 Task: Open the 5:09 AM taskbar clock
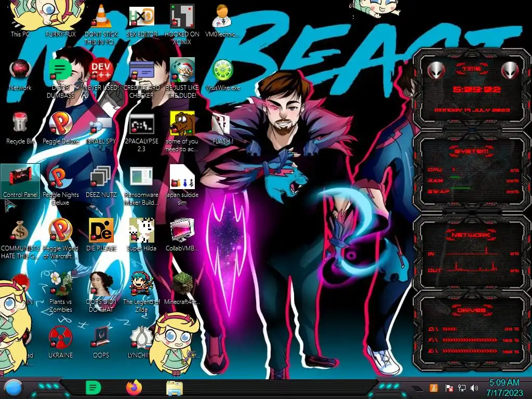(504, 388)
